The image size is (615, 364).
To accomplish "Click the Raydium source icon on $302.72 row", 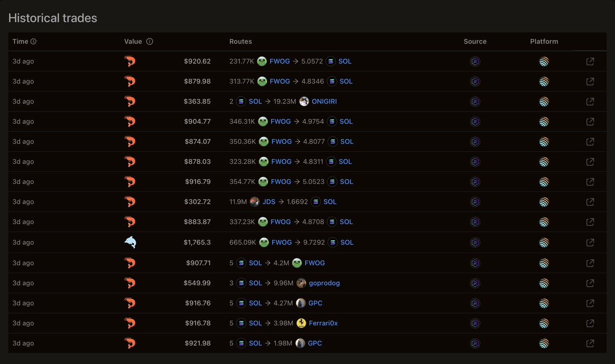I will [475, 202].
